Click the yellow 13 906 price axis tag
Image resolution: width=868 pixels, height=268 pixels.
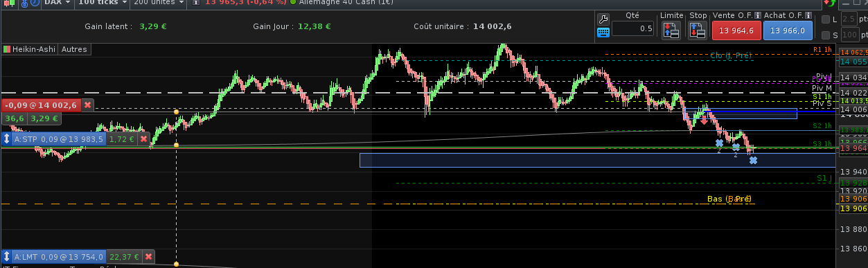(853, 208)
